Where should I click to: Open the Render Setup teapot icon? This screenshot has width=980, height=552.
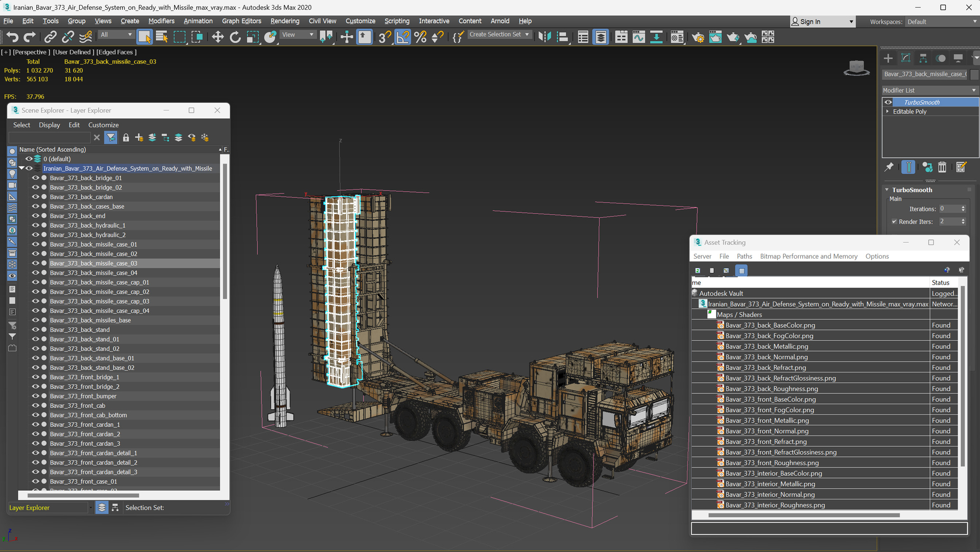tap(698, 37)
